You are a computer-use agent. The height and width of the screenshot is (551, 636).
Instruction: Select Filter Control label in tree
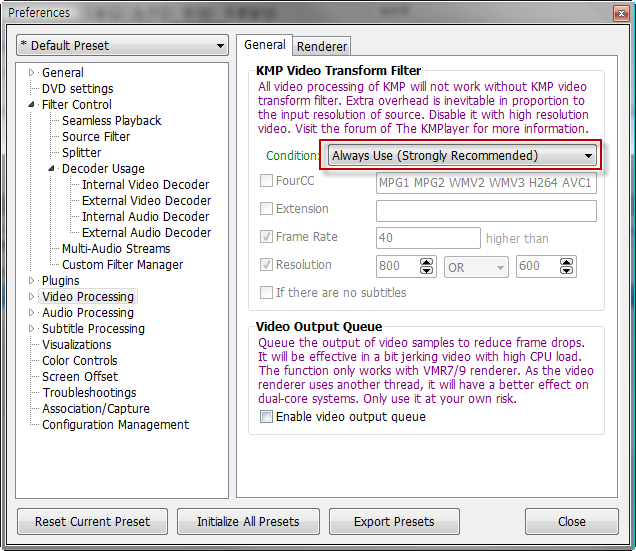coord(77,105)
